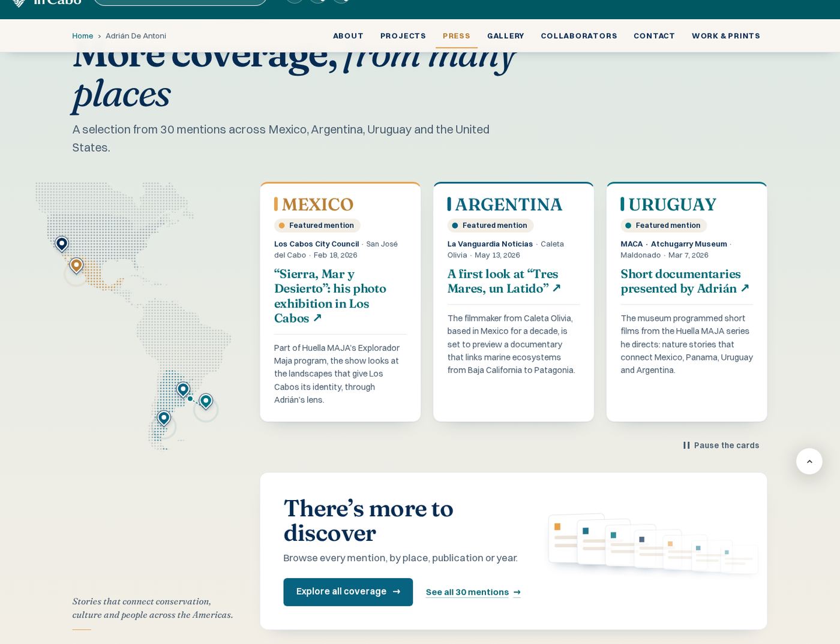Follow the See all 30 mentions link

tap(473, 592)
